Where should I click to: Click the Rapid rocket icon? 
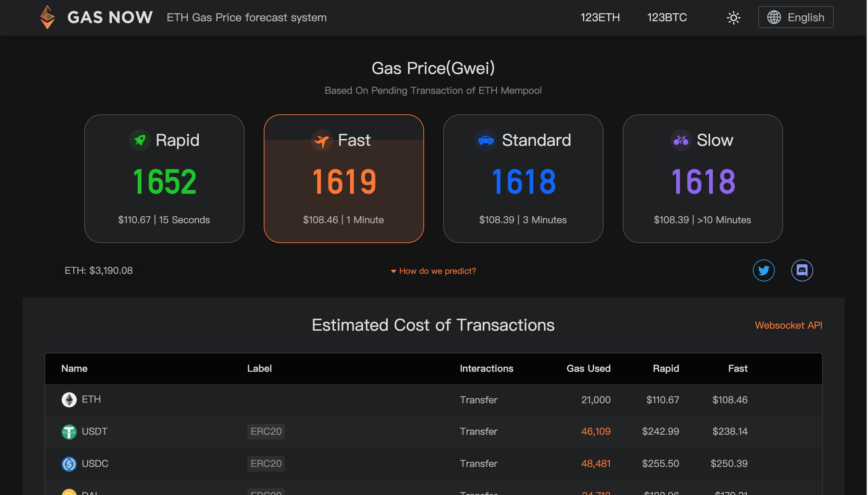point(140,140)
